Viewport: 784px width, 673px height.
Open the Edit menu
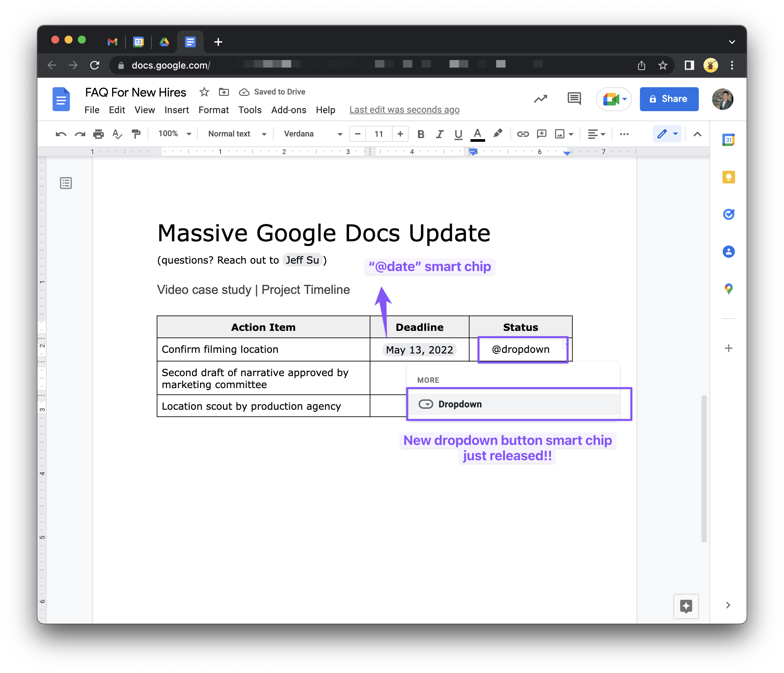coord(117,110)
